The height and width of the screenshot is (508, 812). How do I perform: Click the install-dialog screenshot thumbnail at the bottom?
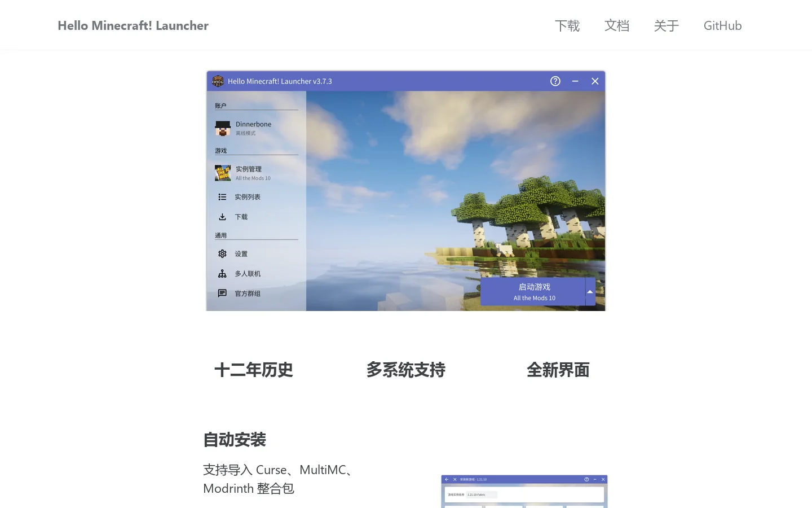[524, 492]
